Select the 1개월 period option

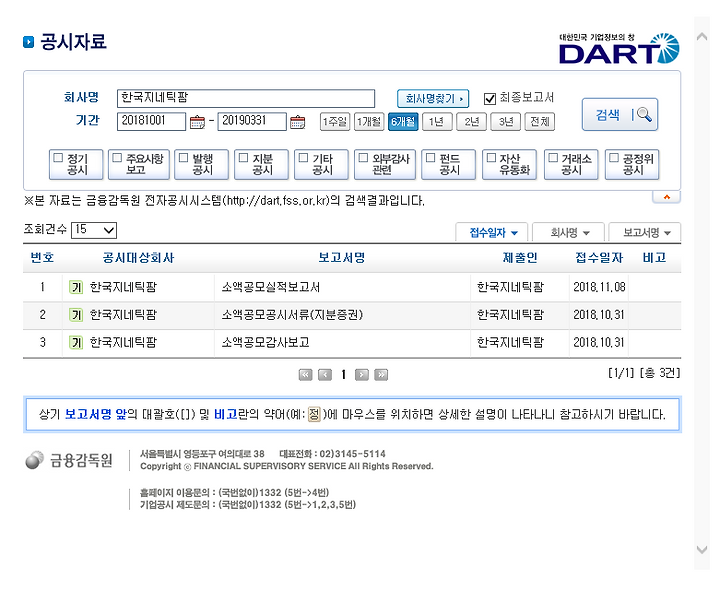coord(369,122)
